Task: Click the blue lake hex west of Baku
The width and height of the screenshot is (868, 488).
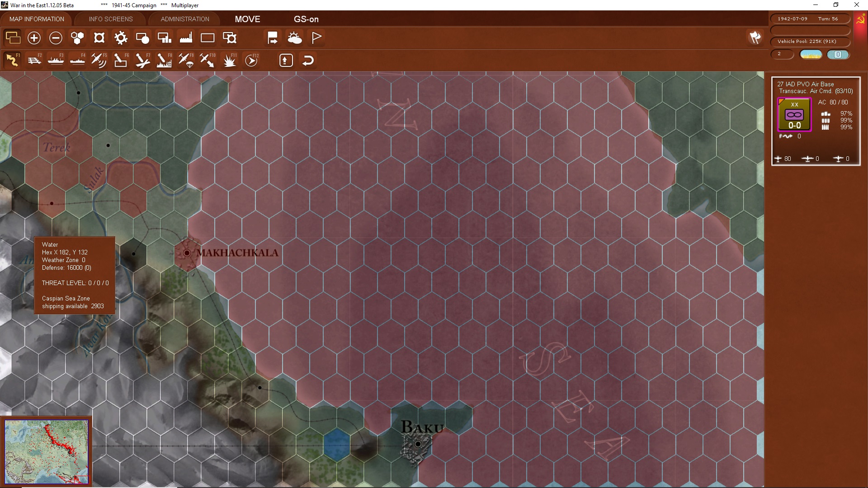Action: (x=336, y=444)
